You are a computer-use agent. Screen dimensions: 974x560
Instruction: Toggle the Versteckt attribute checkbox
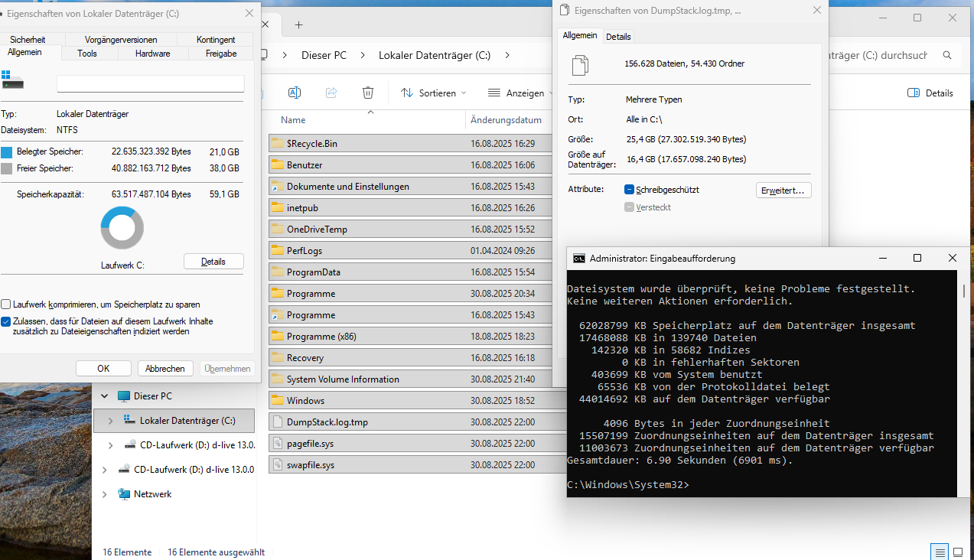[629, 207]
